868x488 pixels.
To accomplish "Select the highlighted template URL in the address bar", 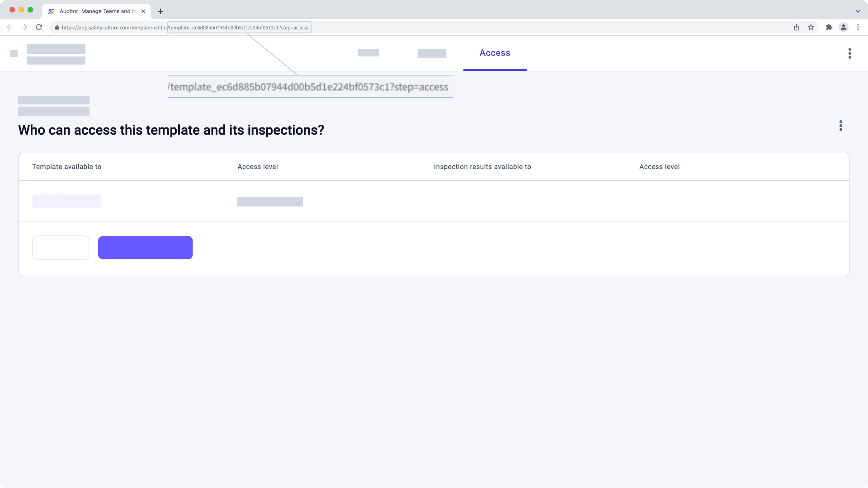I will [239, 27].
